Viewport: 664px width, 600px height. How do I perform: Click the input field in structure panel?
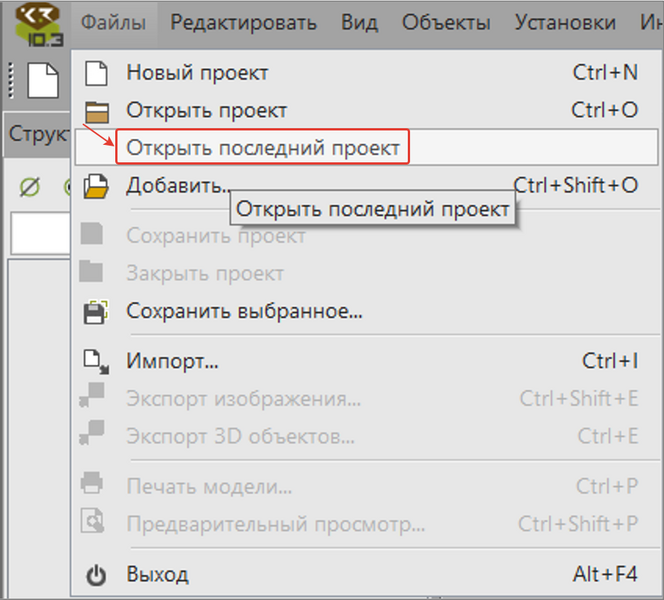point(41,233)
